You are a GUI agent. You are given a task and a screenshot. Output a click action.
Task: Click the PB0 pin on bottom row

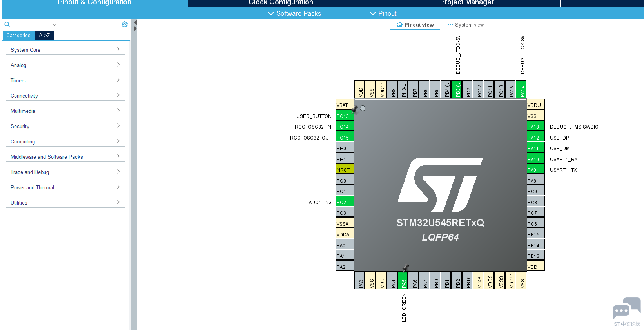pyautogui.click(x=435, y=280)
